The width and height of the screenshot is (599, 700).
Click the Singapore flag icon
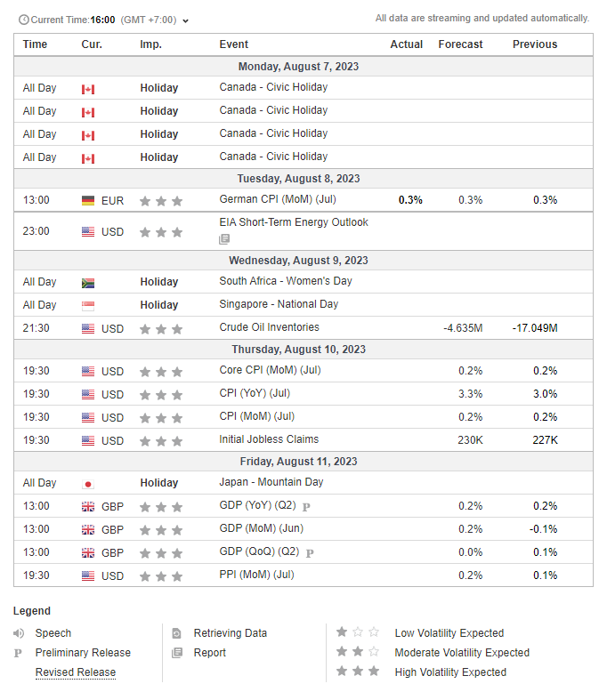click(88, 306)
